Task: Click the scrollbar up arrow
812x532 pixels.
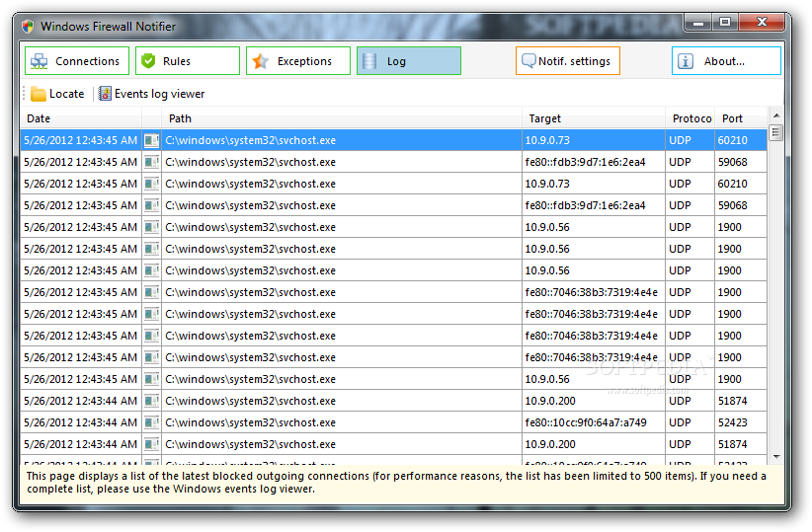Action: pyautogui.click(x=775, y=115)
